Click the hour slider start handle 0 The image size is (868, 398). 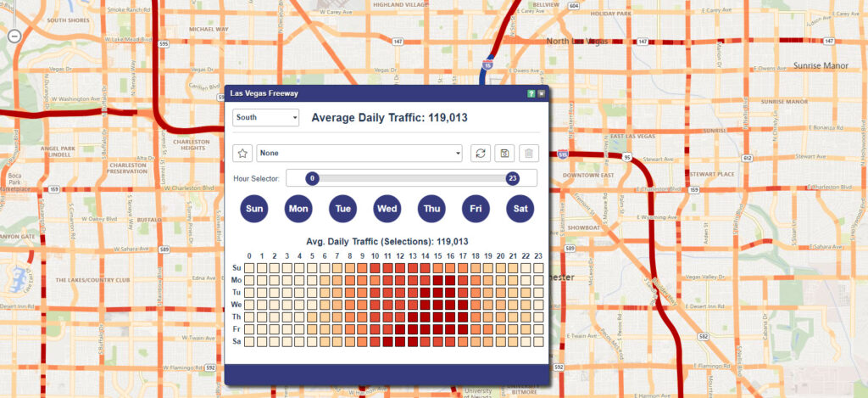coord(312,178)
